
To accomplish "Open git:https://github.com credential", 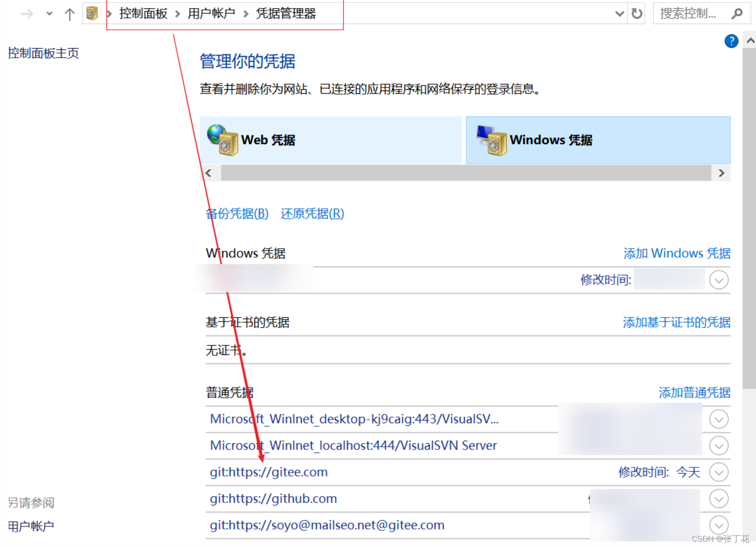I will point(273,498).
